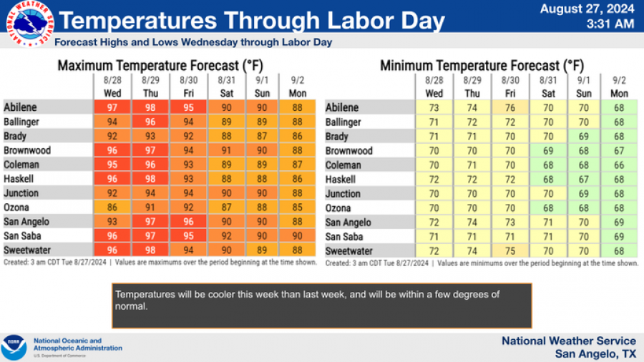Select the 'Minimum Temperature Forecast (°F)' heading
This screenshot has height=362, width=644.
tap(481, 66)
